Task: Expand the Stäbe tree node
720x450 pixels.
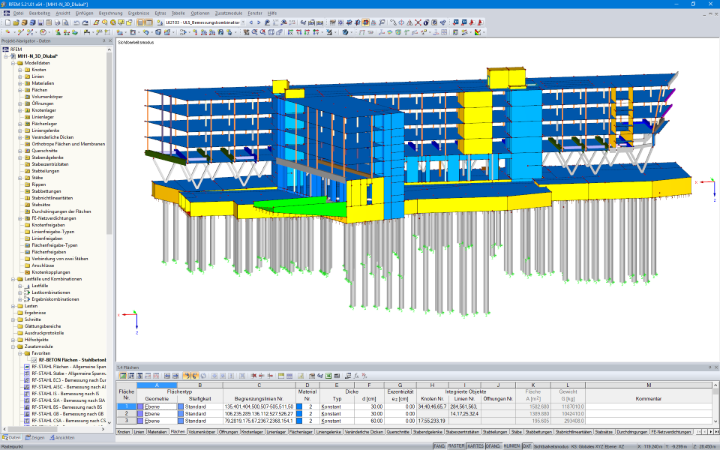Action: (20, 178)
